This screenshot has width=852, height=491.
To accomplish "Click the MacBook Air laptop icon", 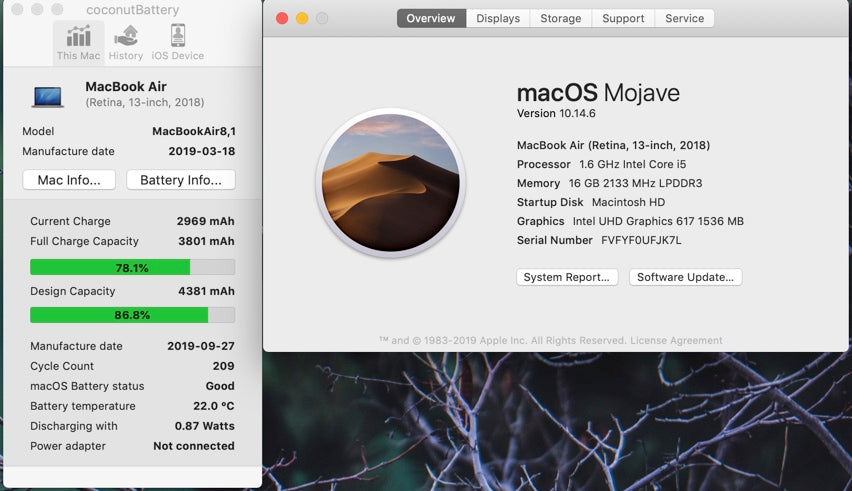I will coord(47,96).
